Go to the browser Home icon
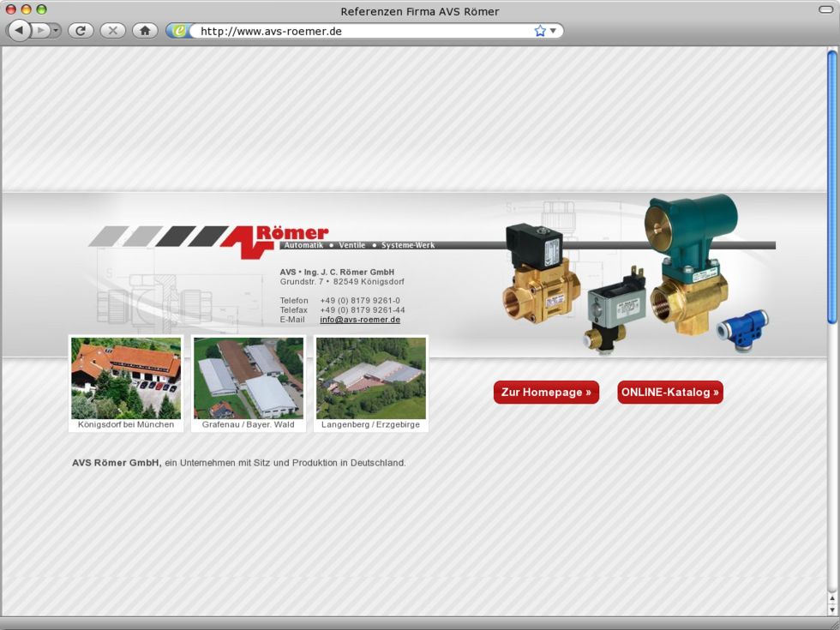 point(145,31)
